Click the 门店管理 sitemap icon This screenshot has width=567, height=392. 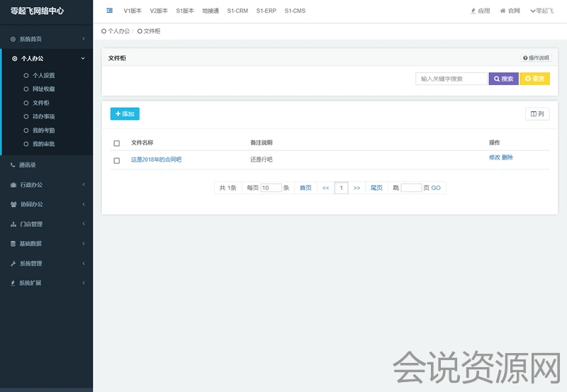coord(13,225)
